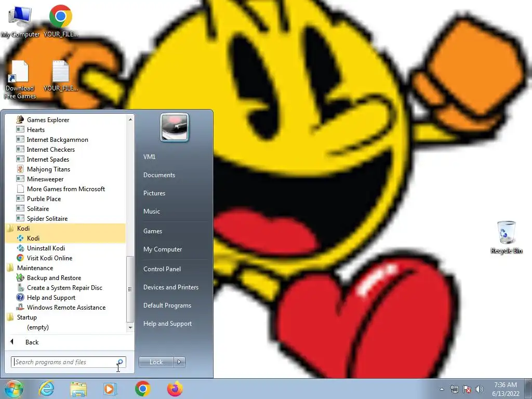Launch Purble Place

[x=44, y=198]
